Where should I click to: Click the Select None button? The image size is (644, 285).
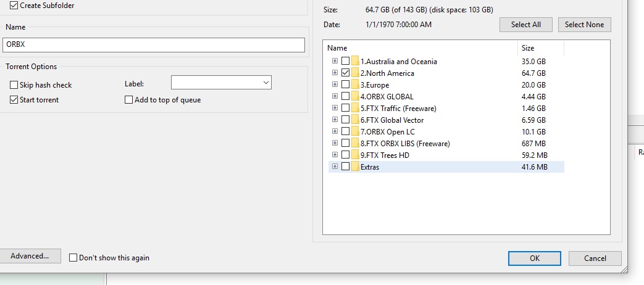584,25
